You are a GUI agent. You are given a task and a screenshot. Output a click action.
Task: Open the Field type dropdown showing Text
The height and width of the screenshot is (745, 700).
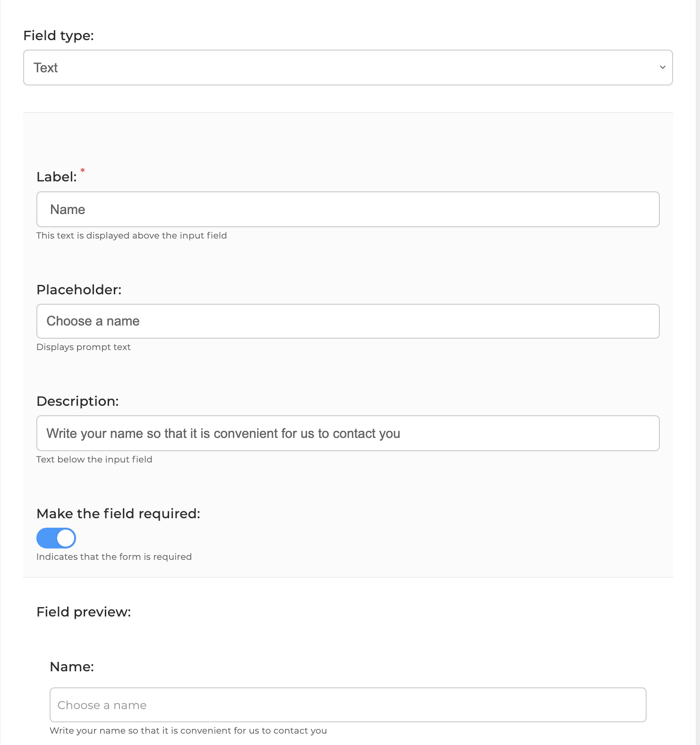[348, 68]
